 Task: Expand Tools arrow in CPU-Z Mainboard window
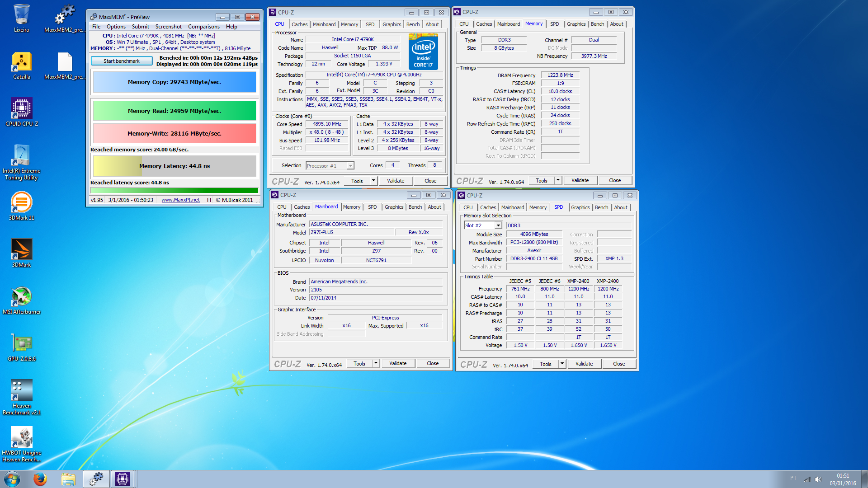(x=376, y=363)
